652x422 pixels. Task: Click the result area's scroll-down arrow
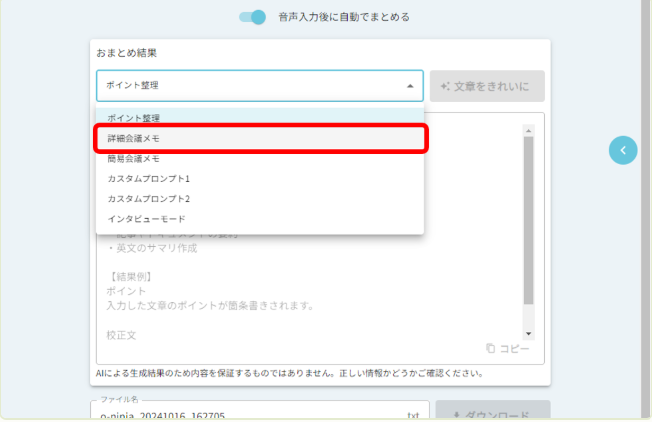tap(529, 333)
